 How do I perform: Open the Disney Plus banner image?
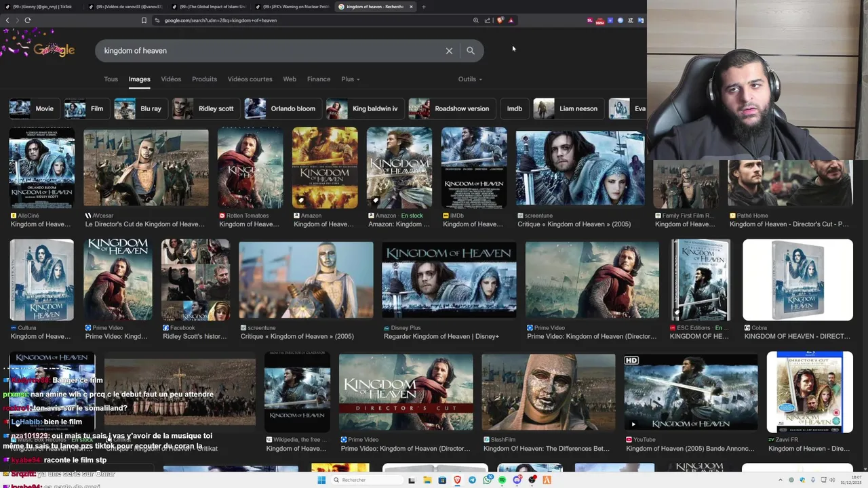tap(449, 280)
